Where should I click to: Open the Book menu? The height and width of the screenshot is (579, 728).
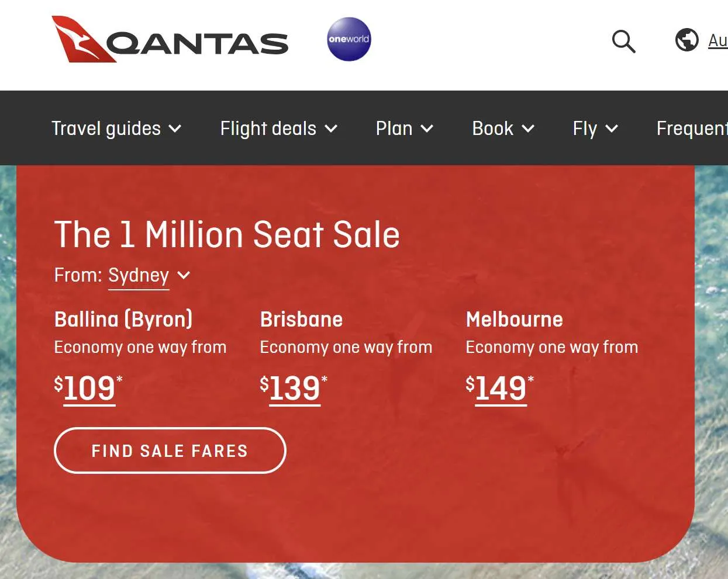tap(503, 129)
